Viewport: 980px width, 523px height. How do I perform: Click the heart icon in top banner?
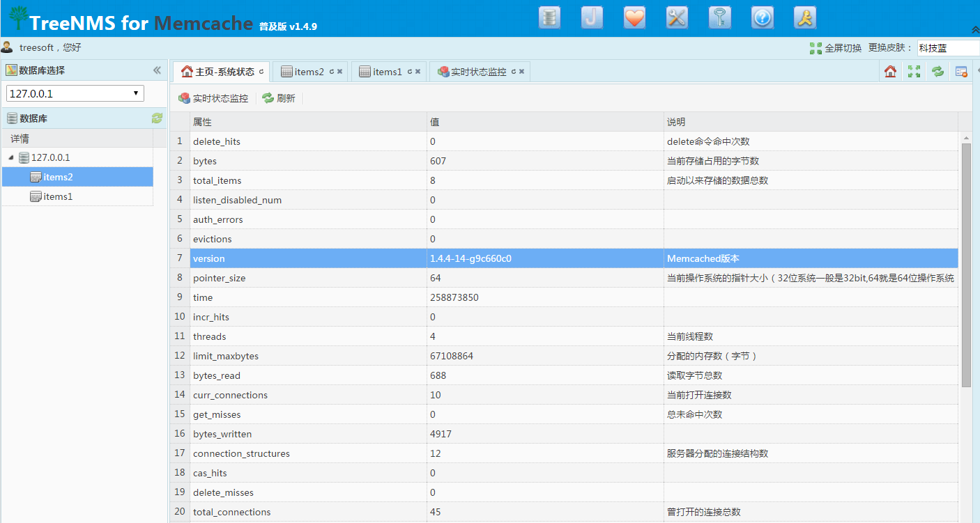pyautogui.click(x=635, y=17)
